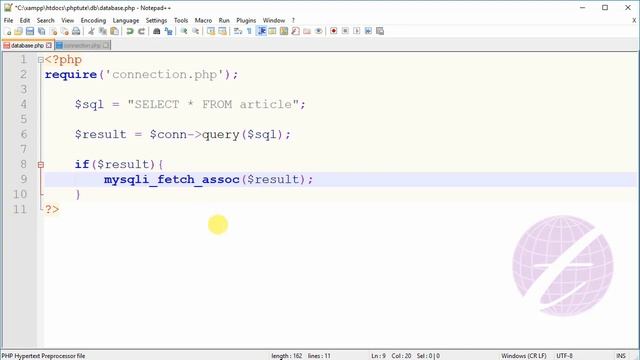
Task: Open the Encoding menu
Action: pyautogui.click(x=93, y=20)
